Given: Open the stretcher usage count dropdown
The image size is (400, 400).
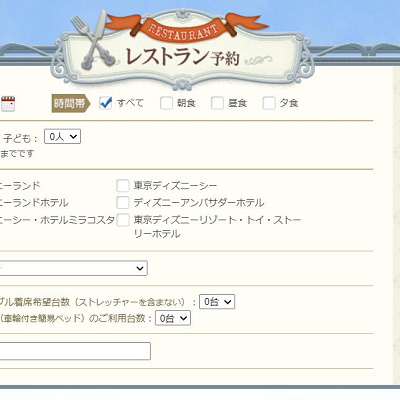Looking at the screenshot, I should pos(173,318).
